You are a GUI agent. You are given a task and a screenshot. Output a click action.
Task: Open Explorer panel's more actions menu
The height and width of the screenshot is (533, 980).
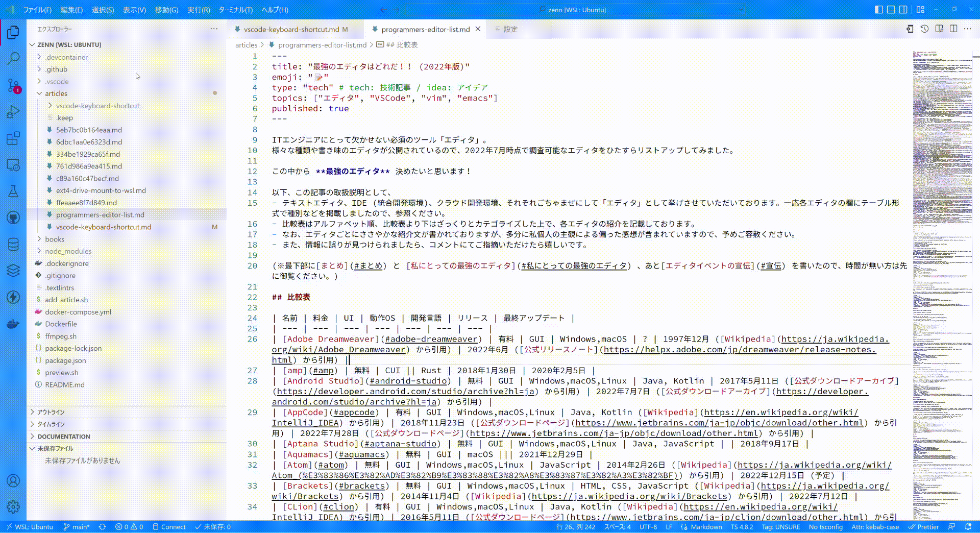pyautogui.click(x=214, y=29)
